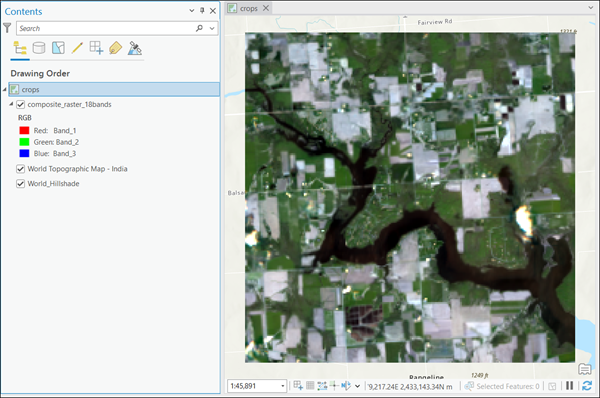Click the inference crosshair icon in status bar
Image resolution: width=600 pixels, height=398 pixels.
[x=334, y=386]
